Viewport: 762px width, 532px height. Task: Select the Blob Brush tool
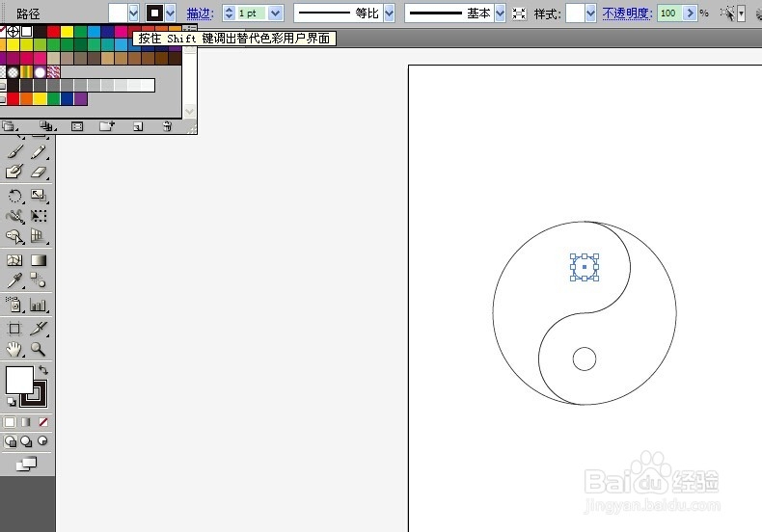pyautogui.click(x=14, y=172)
